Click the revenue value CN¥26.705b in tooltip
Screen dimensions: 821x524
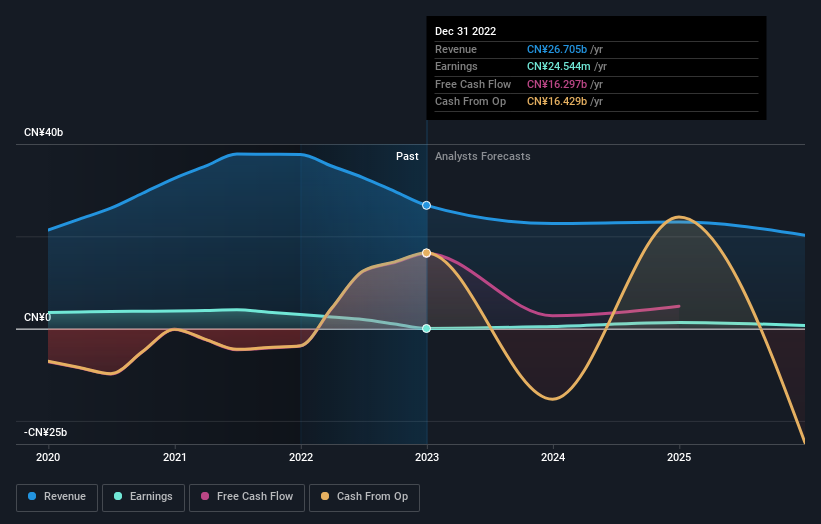[x=557, y=49]
